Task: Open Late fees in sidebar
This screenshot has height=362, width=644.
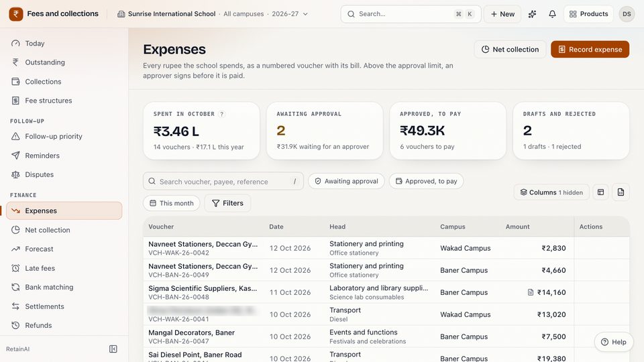Action: [64, 268]
